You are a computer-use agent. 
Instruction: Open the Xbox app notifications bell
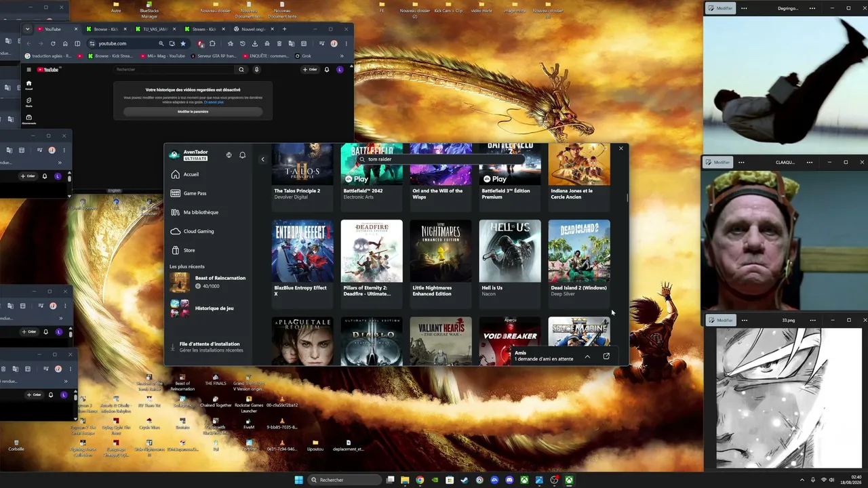click(242, 155)
